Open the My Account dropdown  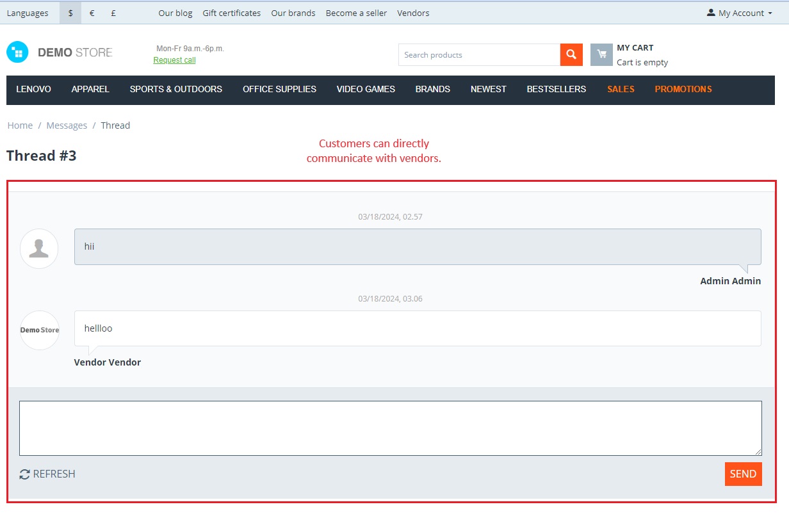click(x=740, y=13)
